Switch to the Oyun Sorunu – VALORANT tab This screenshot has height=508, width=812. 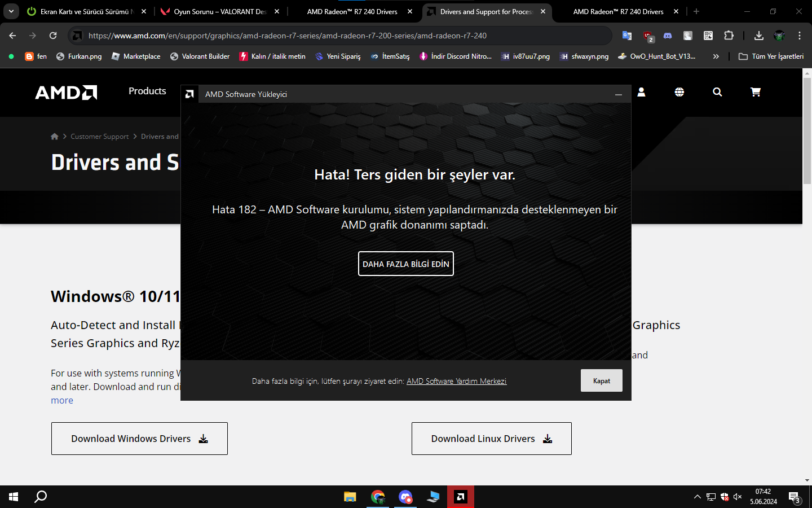click(x=220, y=11)
